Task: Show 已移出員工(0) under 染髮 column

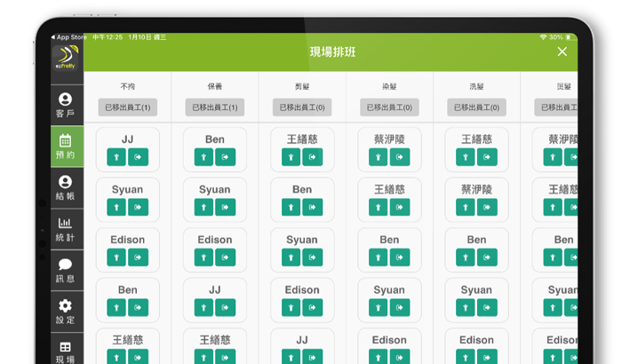Action: pyautogui.click(x=389, y=107)
